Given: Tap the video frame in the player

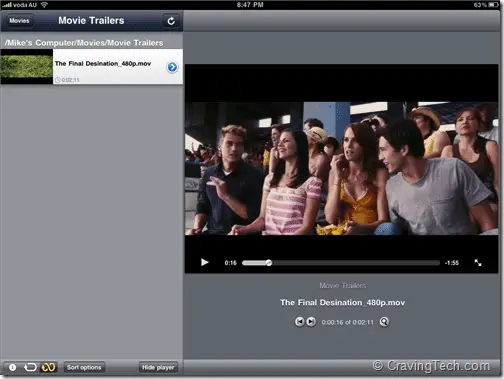Looking at the screenshot, I should click(x=341, y=168).
